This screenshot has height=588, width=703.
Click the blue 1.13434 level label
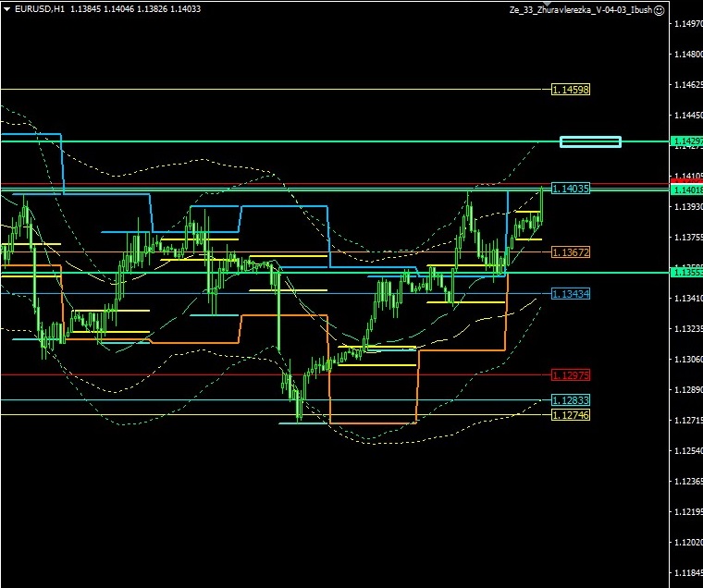pyautogui.click(x=570, y=293)
